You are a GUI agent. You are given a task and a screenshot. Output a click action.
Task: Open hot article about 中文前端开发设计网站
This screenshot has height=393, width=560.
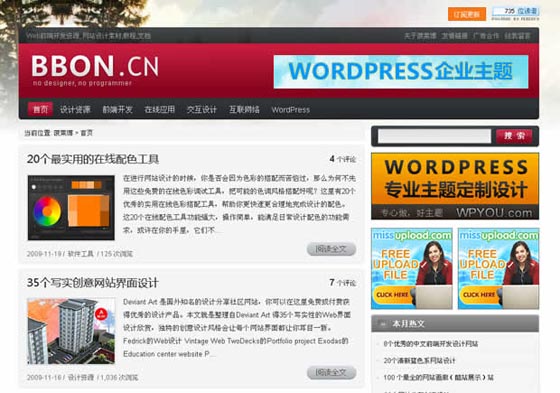click(x=431, y=344)
